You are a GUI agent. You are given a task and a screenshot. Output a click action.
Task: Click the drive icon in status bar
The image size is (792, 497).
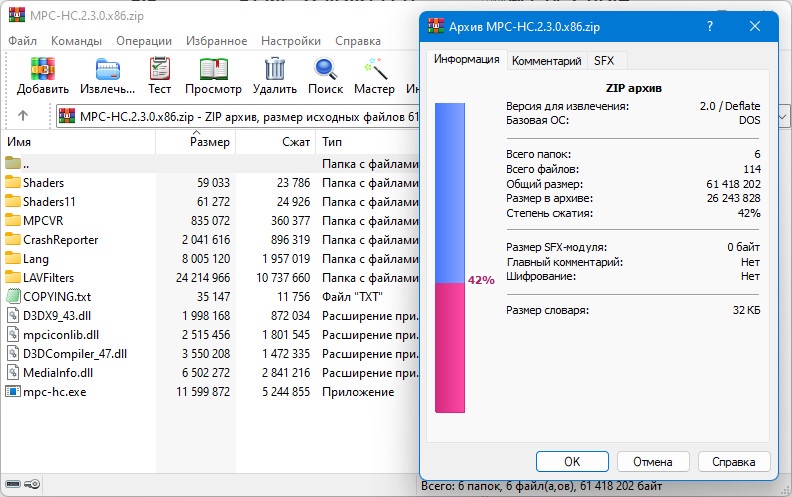pyautogui.click(x=13, y=484)
